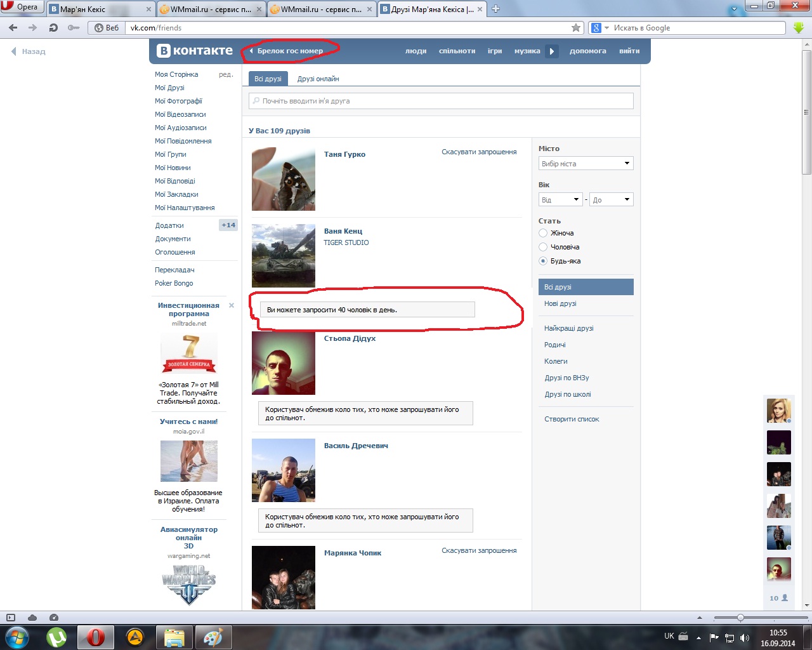The image size is (812, 650).
Task: Open the status bar view options arrow
Action: pos(700,618)
